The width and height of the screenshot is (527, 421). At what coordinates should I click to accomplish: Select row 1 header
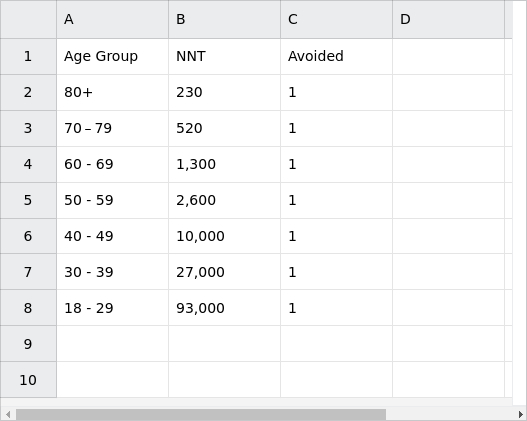tap(28, 56)
